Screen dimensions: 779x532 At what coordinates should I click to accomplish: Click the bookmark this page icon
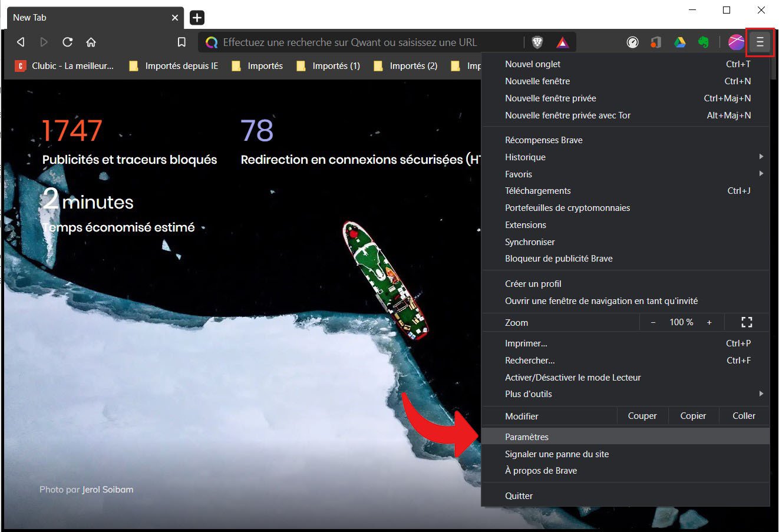coord(181,42)
